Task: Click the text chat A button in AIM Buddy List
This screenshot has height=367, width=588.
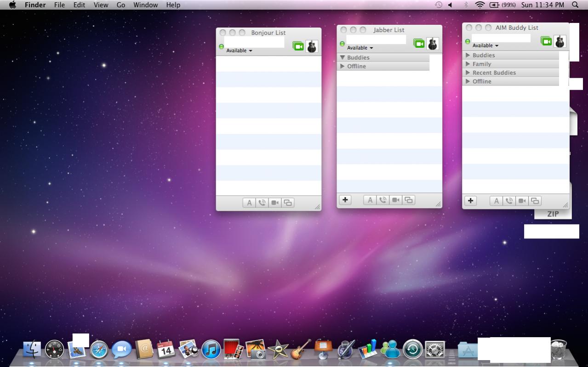Action: (x=496, y=201)
